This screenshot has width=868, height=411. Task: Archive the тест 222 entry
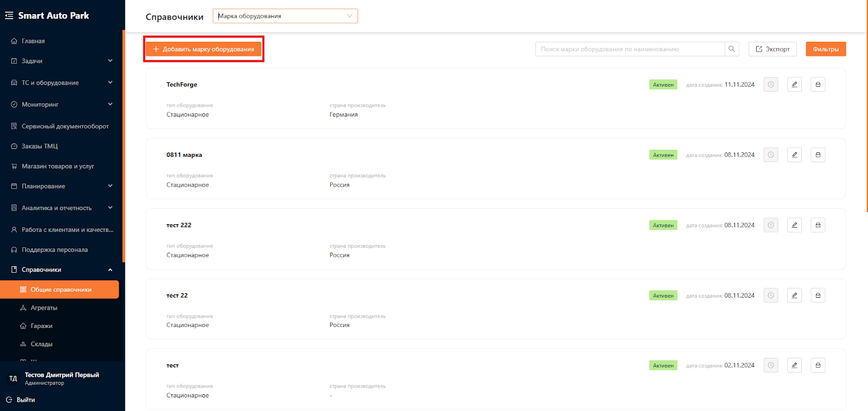818,225
